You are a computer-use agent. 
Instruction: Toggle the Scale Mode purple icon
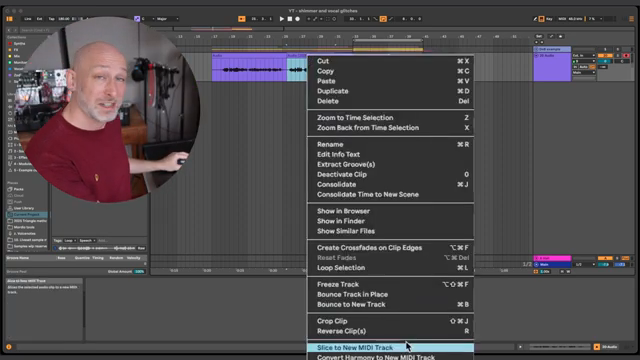click(137, 19)
